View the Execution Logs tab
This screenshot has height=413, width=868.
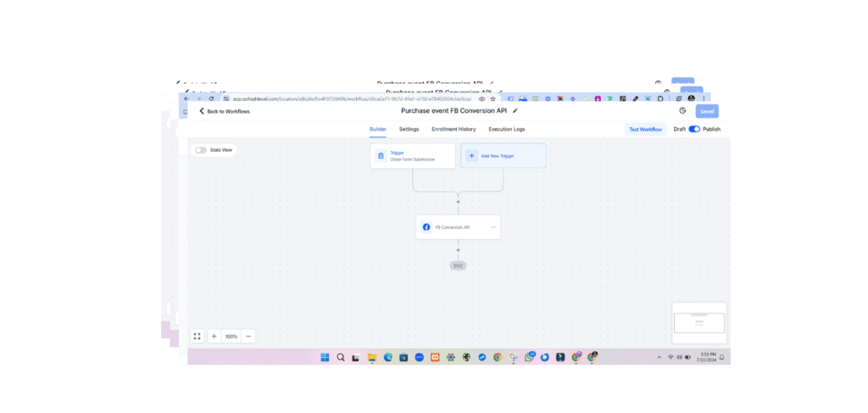(507, 129)
